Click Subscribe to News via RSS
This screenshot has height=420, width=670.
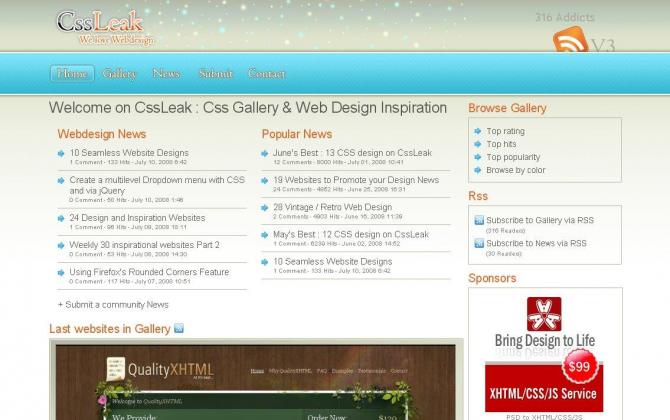[x=536, y=244]
